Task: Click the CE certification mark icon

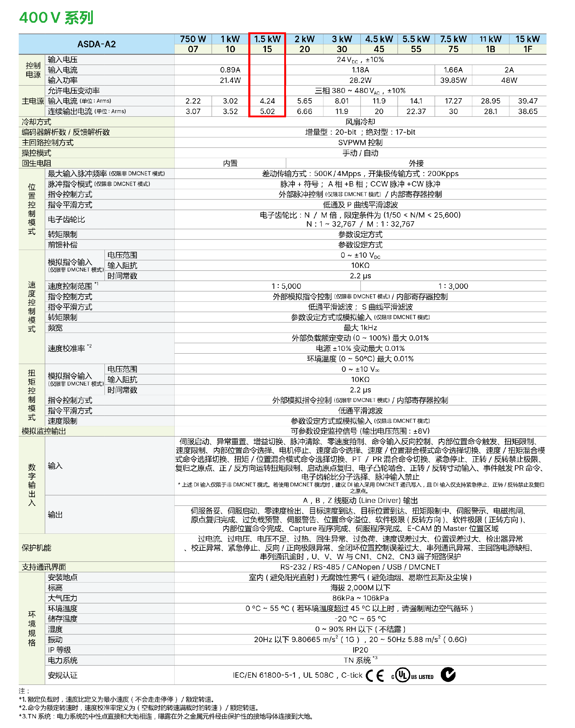Action: click(374, 675)
